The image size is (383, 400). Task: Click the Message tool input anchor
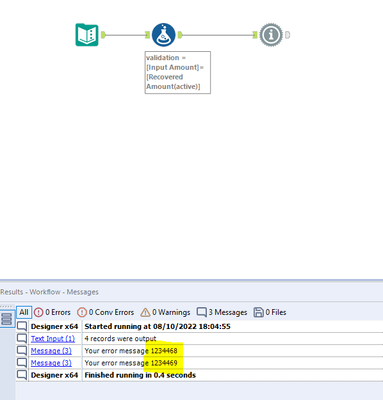pos(255,35)
